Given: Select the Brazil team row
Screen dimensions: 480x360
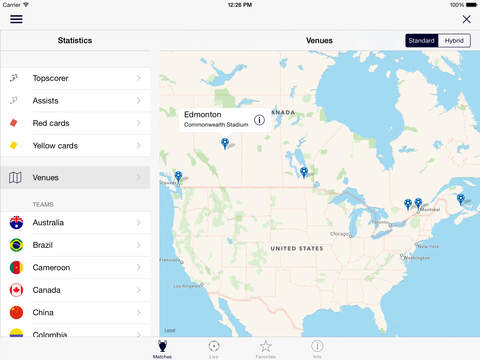Looking at the screenshot, I should coord(75,245).
